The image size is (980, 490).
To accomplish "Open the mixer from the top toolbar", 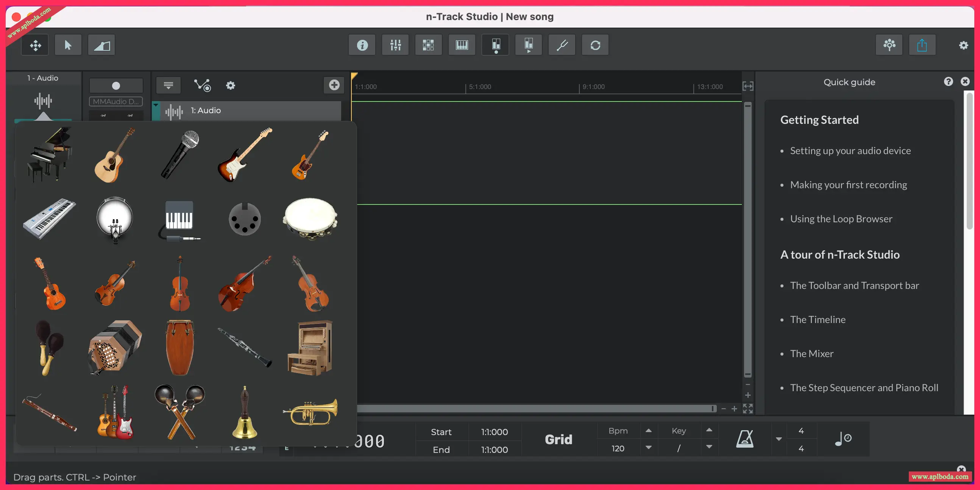I will coord(395,45).
